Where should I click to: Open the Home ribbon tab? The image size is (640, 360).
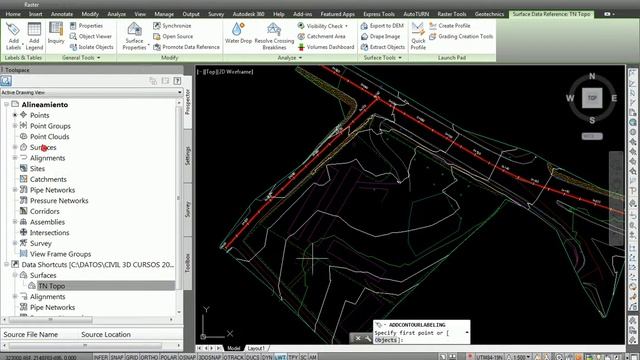13,14
